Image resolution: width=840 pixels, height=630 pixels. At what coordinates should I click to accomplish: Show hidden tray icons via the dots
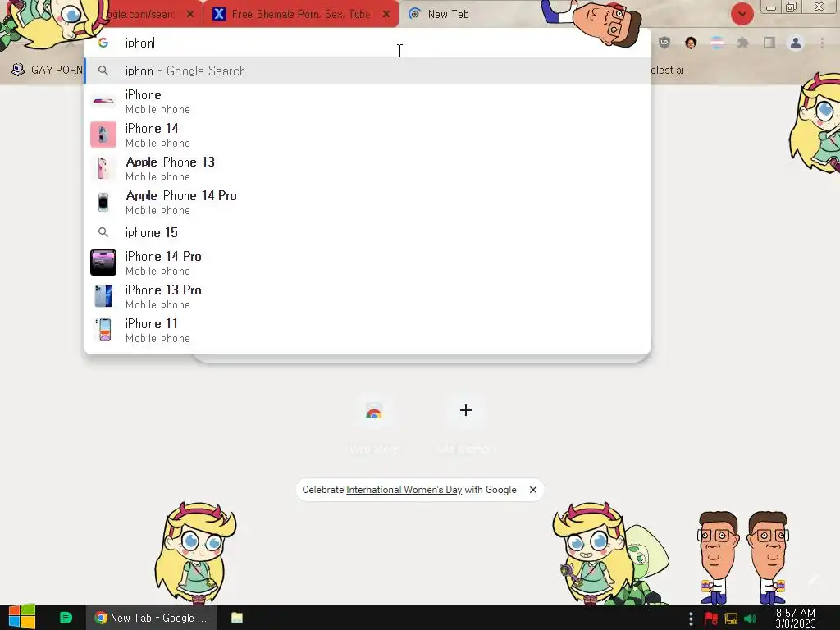point(691,619)
